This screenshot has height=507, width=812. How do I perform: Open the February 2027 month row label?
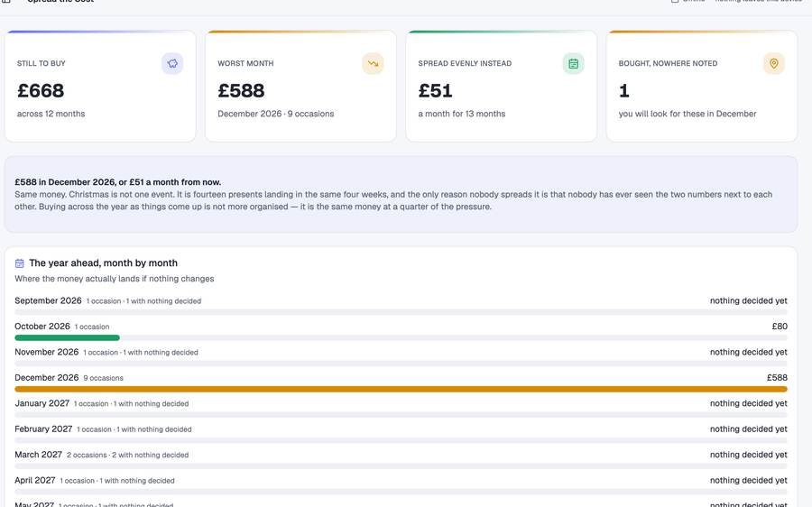(x=43, y=429)
